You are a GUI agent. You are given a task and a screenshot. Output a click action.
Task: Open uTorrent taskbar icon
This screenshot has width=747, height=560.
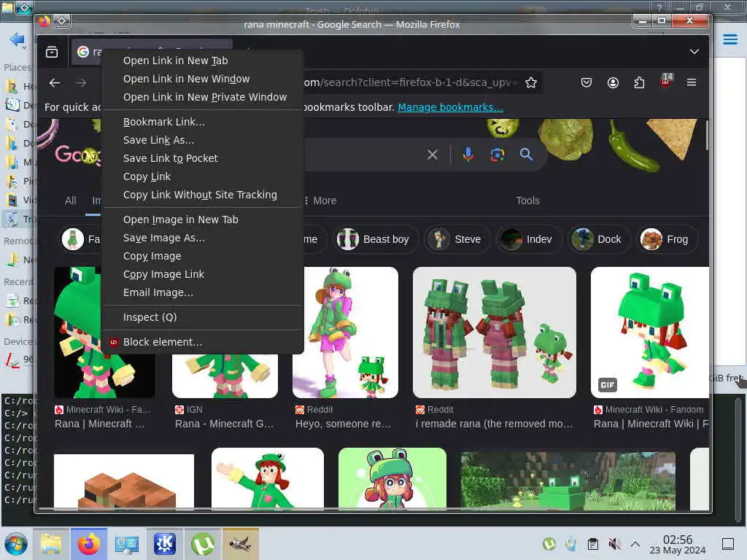[x=203, y=544]
